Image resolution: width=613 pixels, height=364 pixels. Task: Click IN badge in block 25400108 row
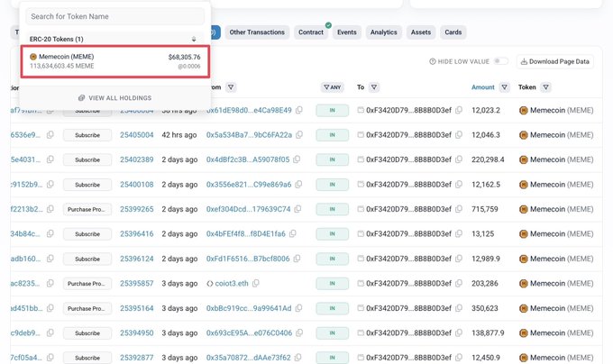tap(333, 185)
